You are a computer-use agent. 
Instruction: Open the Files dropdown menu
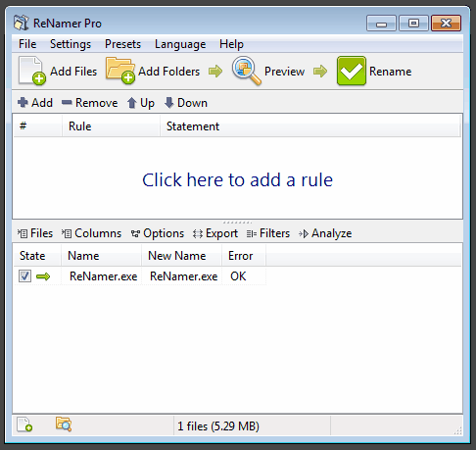(35, 233)
